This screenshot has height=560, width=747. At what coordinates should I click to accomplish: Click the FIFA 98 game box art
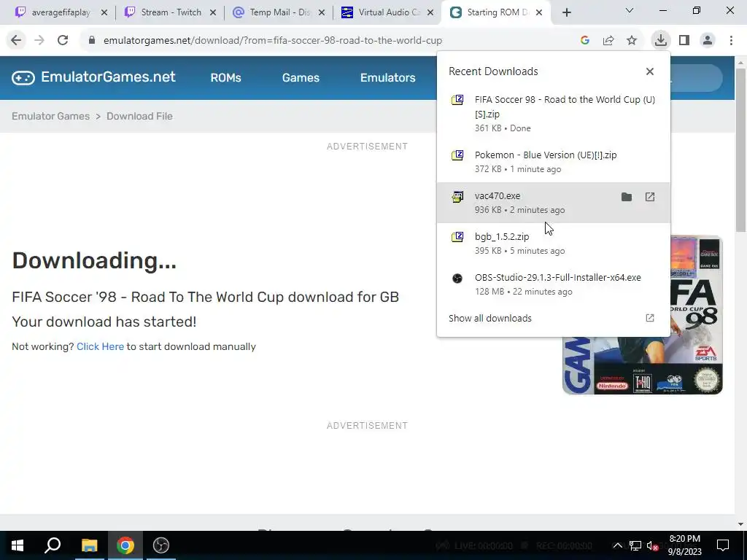643,366
